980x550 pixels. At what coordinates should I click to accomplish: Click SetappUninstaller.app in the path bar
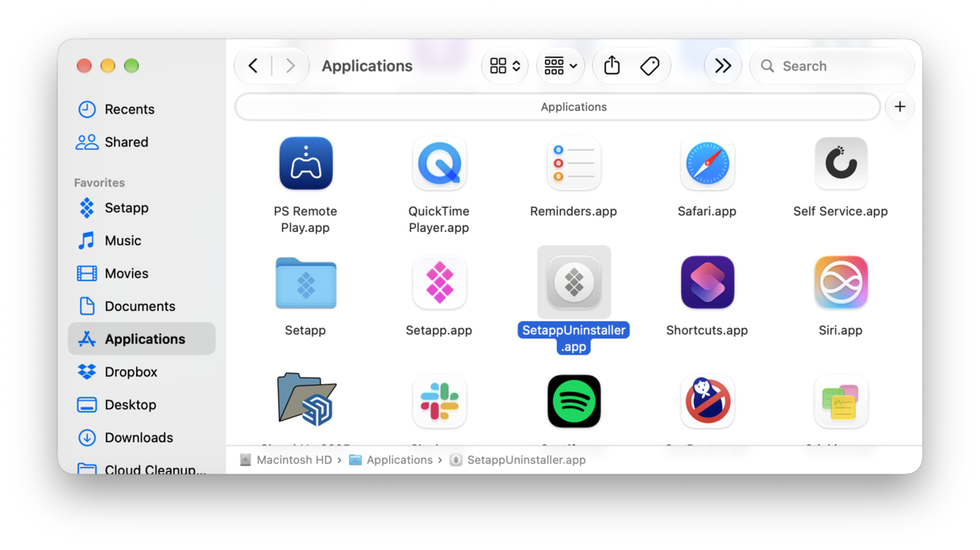coord(517,460)
